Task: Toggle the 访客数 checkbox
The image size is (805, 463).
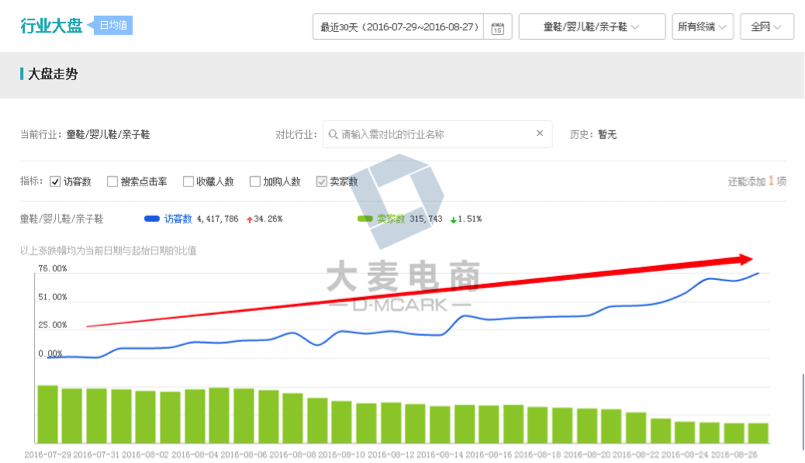Action: coord(56,182)
